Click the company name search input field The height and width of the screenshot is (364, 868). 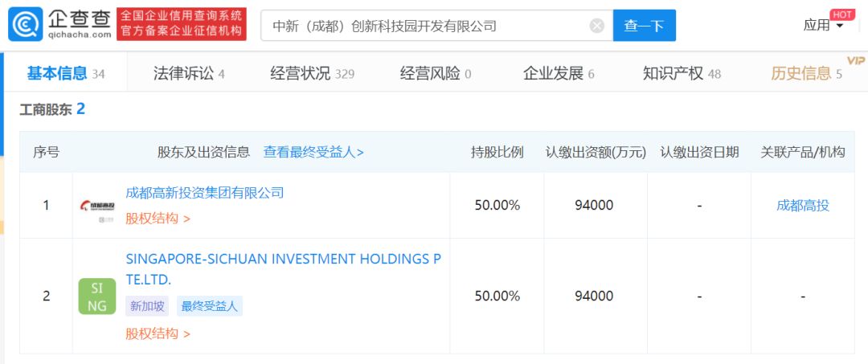(426, 26)
